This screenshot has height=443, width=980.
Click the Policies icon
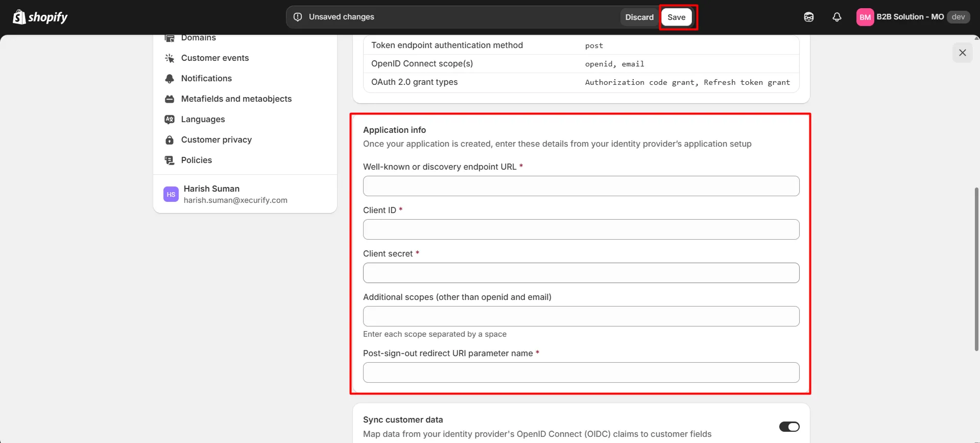point(170,160)
